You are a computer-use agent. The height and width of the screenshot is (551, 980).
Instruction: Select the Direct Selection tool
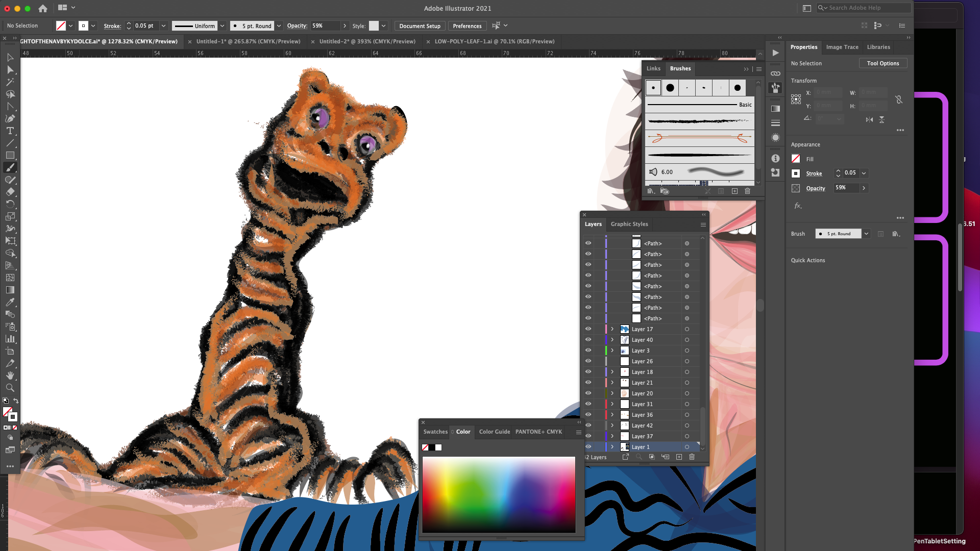[10, 69]
